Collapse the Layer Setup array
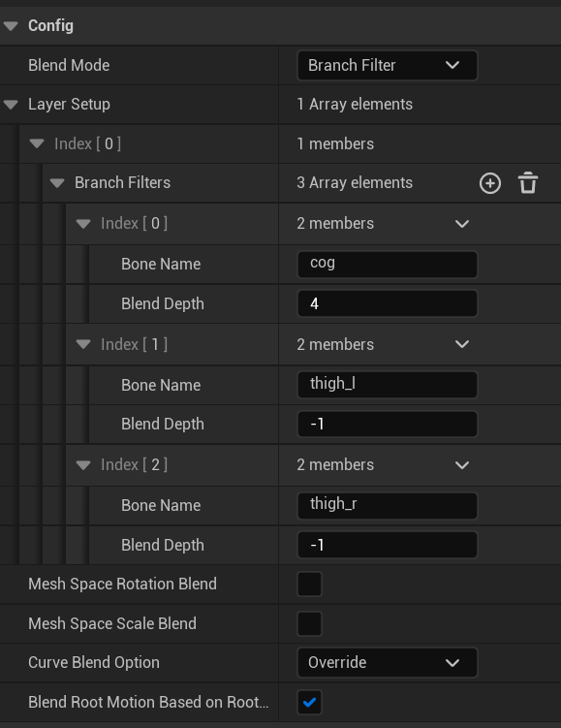The image size is (561, 728). [x=11, y=105]
